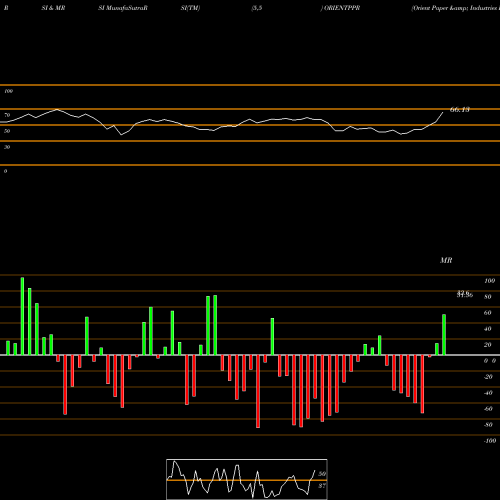Click the -80 label on MR axis
The height and width of the screenshot is (500, 500).
pyautogui.click(x=488, y=425)
